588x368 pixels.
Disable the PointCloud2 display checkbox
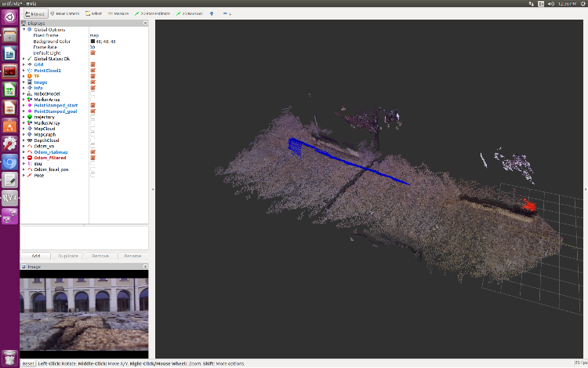tap(93, 70)
